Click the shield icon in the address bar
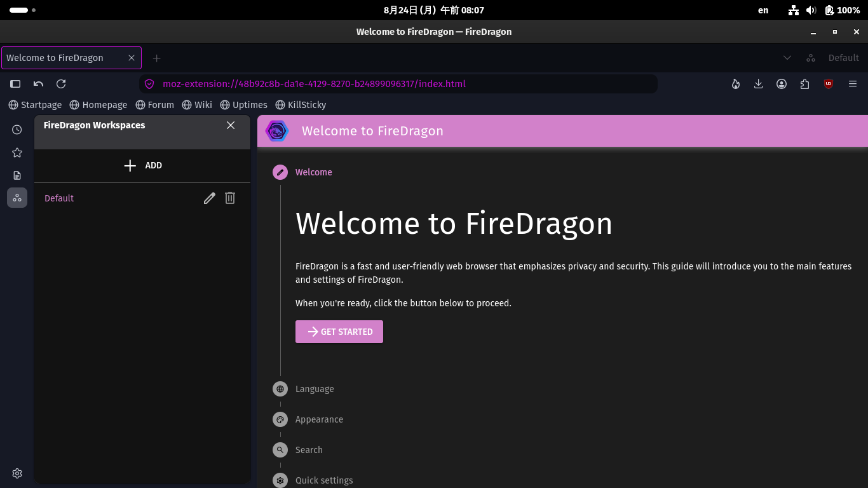868x488 pixels. point(150,84)
